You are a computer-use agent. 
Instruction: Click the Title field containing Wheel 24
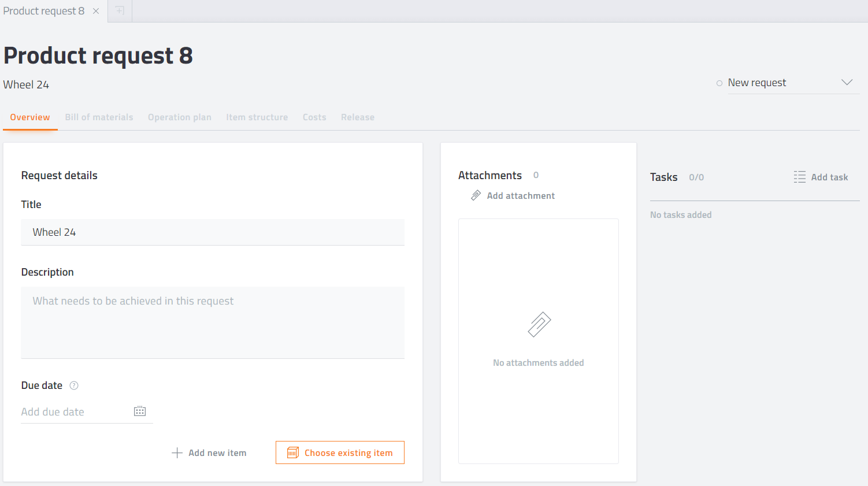213,232
